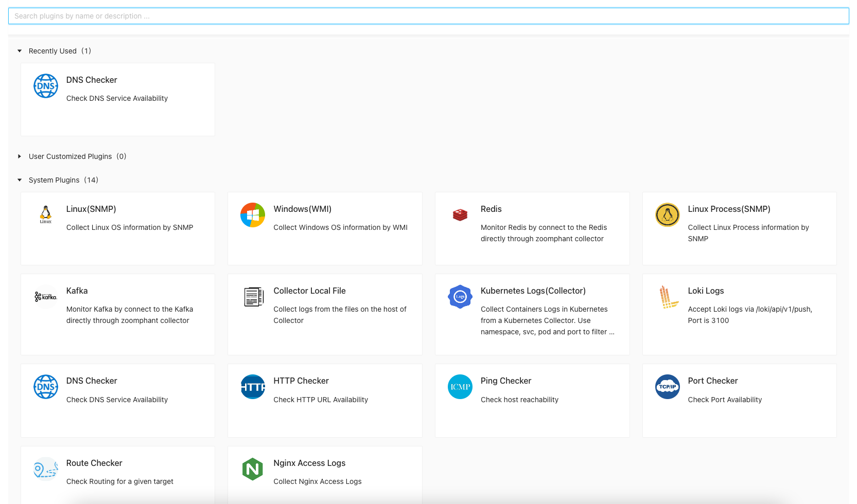Open the Linux(SNMP) plugin title

pyautogui.click(x=91, y=209)
